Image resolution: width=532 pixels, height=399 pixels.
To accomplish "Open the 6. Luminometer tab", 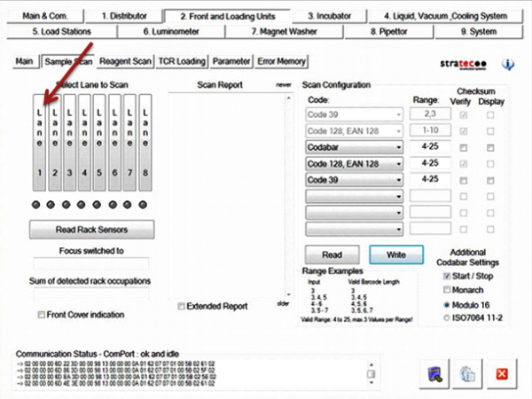I will pos(168,31).
